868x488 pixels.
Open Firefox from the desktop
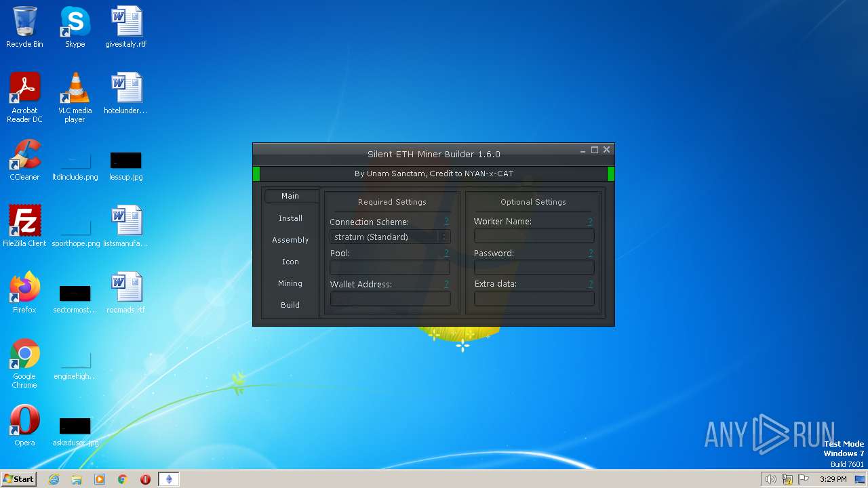[24, 293]
